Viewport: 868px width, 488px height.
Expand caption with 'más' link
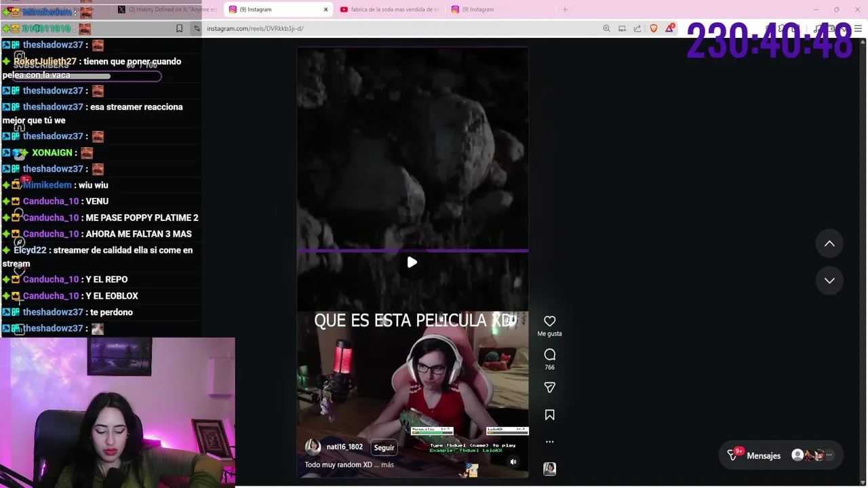tap(387, 465)
